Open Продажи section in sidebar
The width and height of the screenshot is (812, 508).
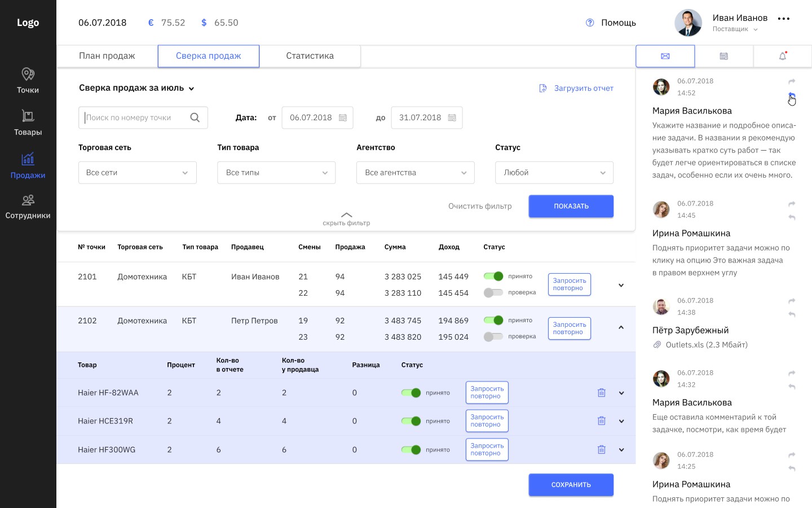click(28, 165)
